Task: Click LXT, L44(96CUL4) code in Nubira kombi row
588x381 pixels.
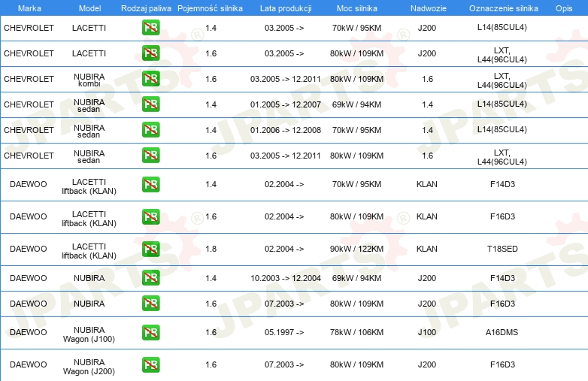Action: click(x=502, y=80)
